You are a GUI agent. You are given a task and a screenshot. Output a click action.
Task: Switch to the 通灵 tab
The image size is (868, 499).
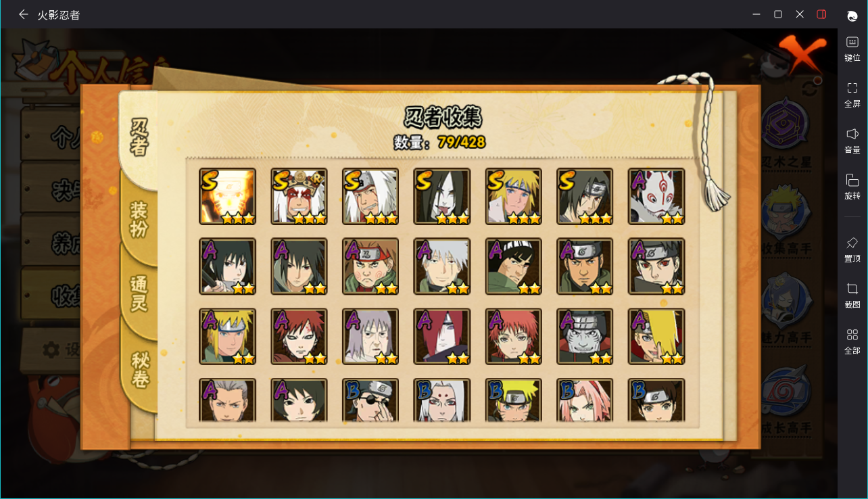click(x=139, y=294)
